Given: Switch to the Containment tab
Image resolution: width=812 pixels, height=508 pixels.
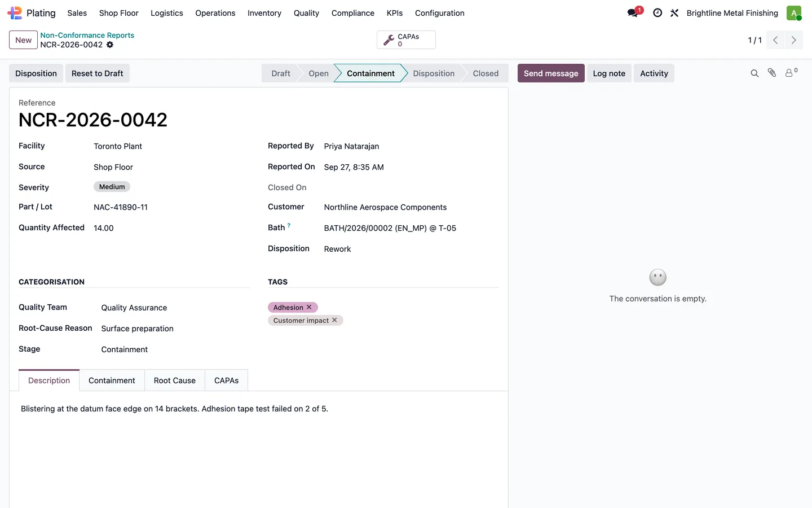Looking at the screenshot, I should (112, 380).
